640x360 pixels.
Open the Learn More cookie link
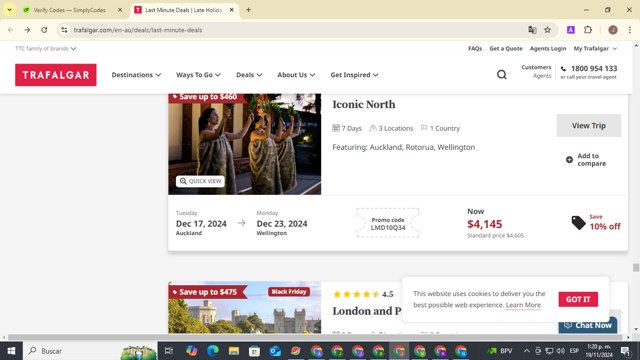(523, 305)
